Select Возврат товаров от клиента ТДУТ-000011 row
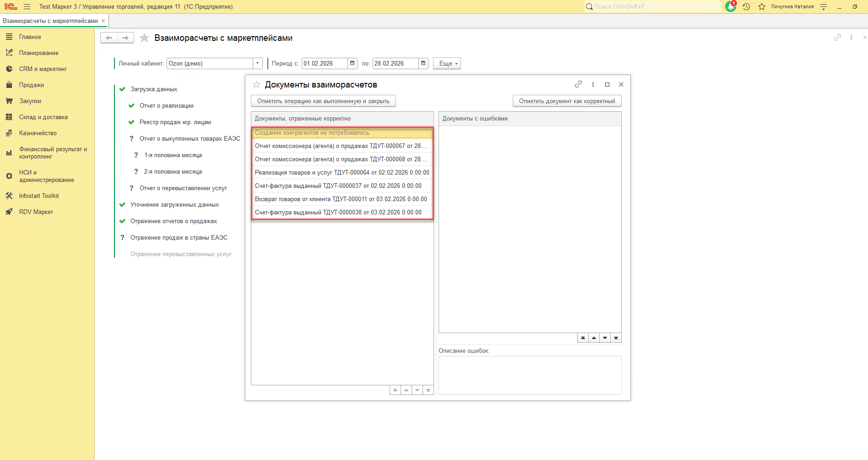The image size is (868, 460). 341,199
